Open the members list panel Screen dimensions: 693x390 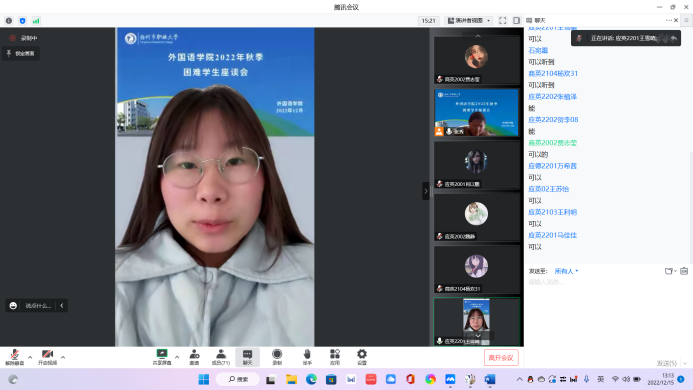coord(221,357)
